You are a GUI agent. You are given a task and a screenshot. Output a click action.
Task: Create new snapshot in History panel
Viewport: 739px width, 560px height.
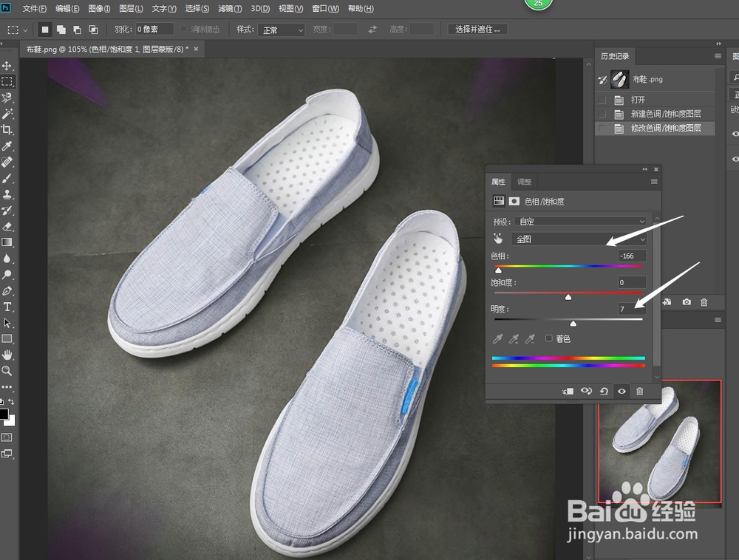pos(687,302)
